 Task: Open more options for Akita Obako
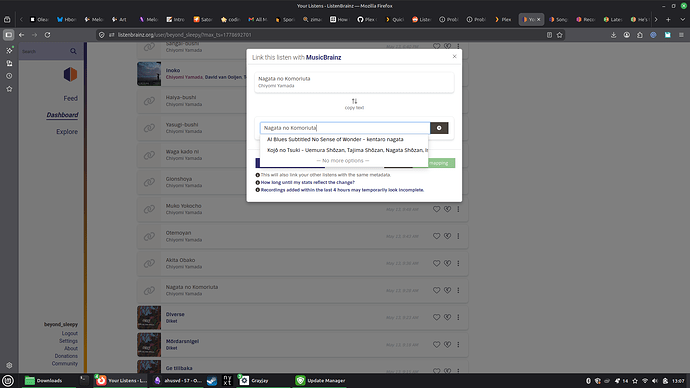(458, 263)
